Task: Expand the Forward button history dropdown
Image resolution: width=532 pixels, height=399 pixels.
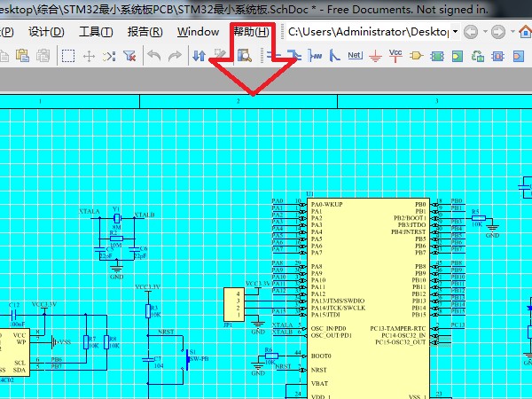Action: [x=512, y=32]
